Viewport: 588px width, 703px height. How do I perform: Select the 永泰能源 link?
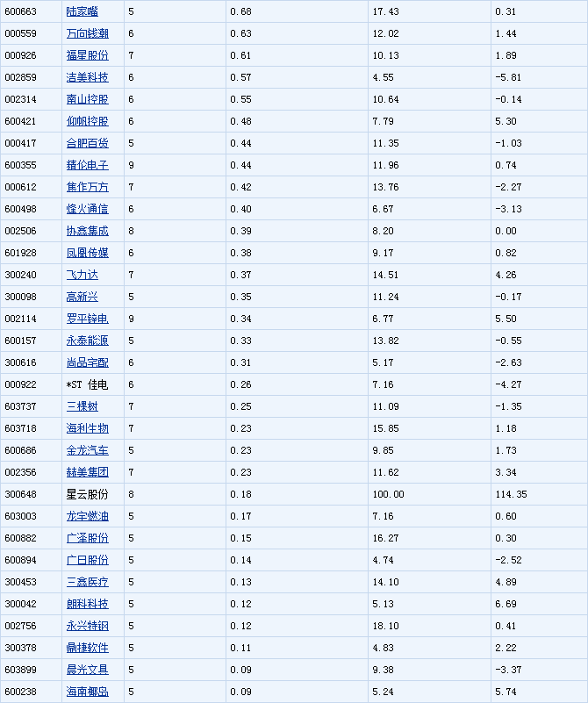click(x=88, y=341)
